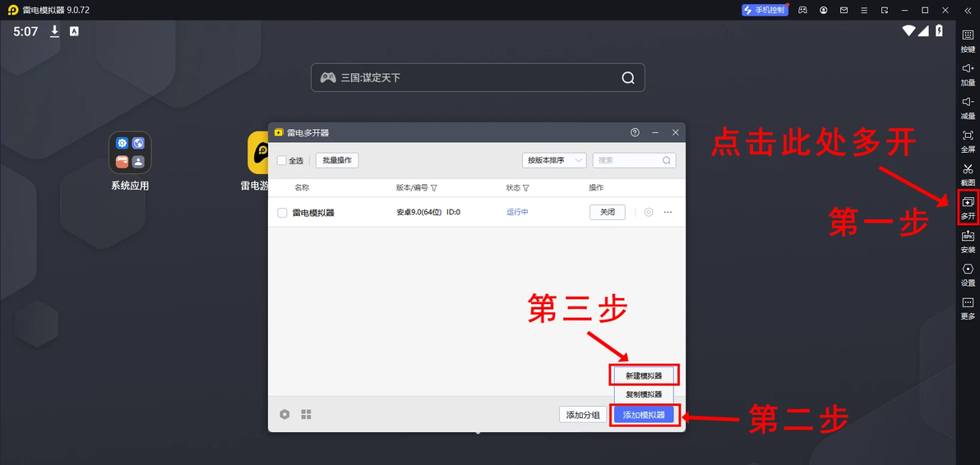Collapse the sidebar with the double-chevron icon
The image size is (980, 465).
pos(968,10)
